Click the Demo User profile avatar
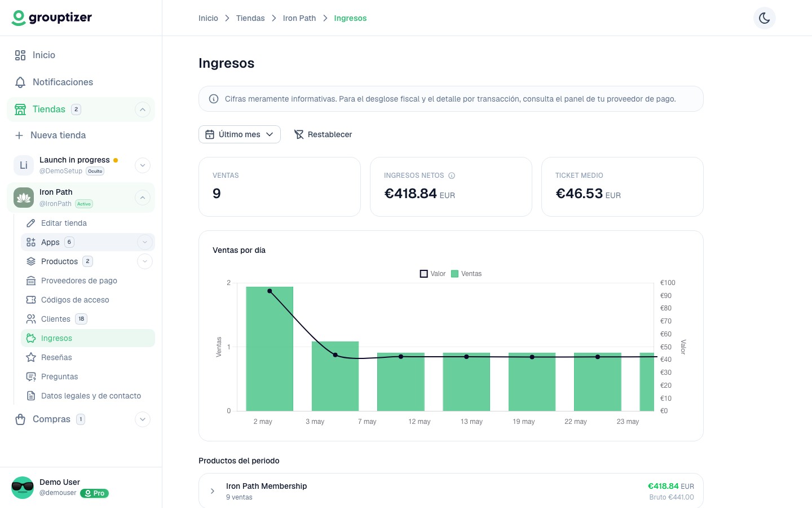The image size is (812, 508). pos(23,488)
